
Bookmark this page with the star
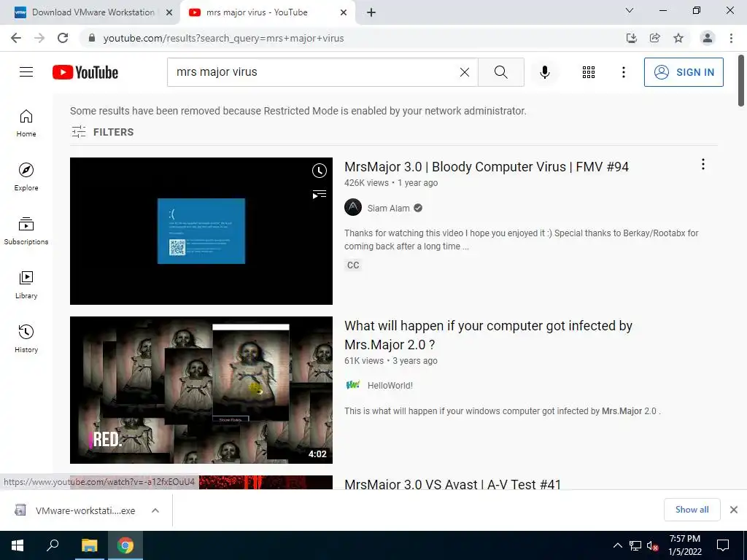[678, 38]
